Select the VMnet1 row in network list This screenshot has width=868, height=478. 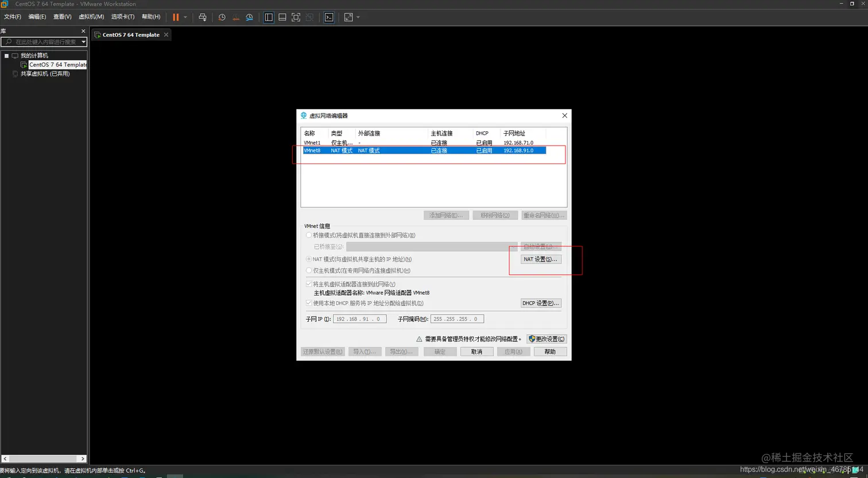[424, 142]
